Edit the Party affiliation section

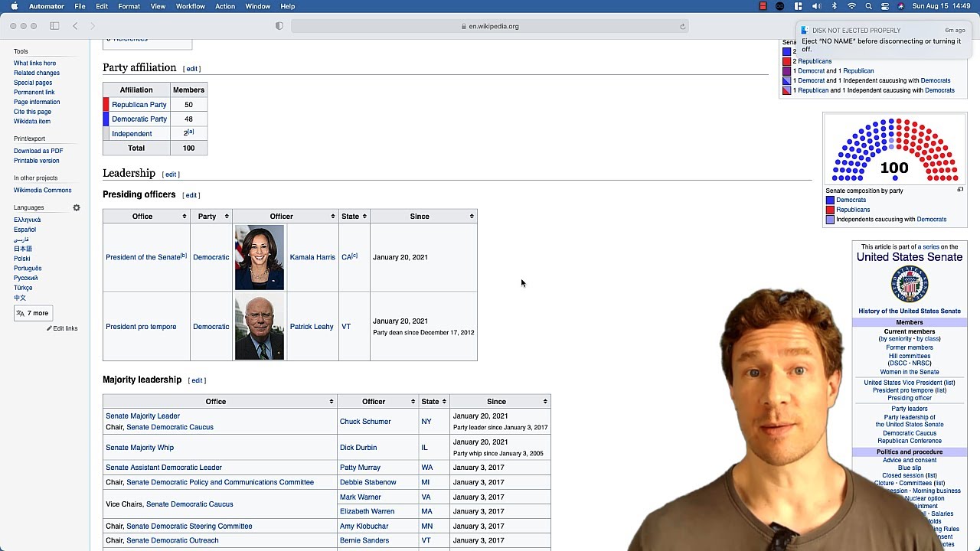click(192, 69)
